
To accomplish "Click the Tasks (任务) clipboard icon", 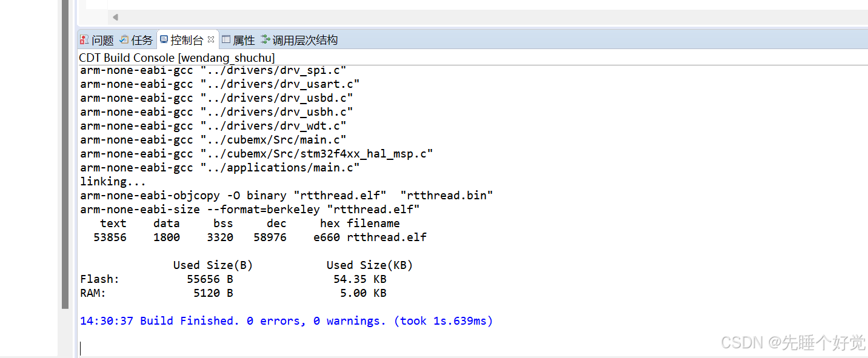I will [123, 39].
